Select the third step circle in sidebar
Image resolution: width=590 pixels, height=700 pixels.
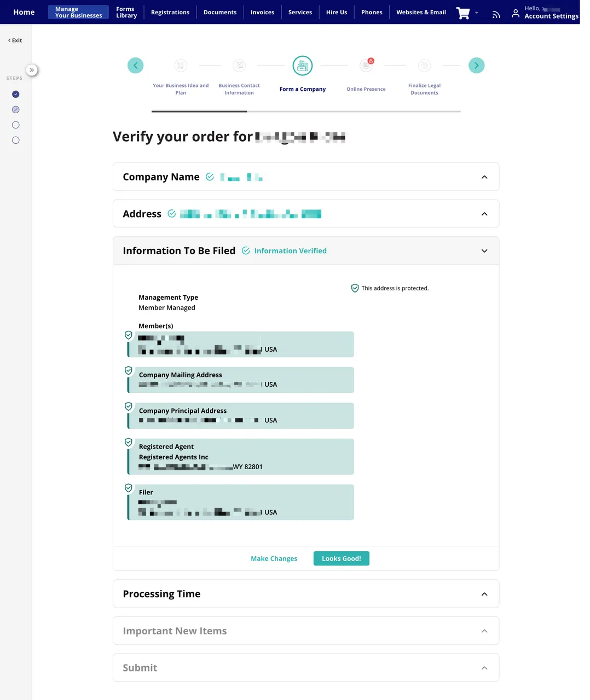tap(16, 125)
